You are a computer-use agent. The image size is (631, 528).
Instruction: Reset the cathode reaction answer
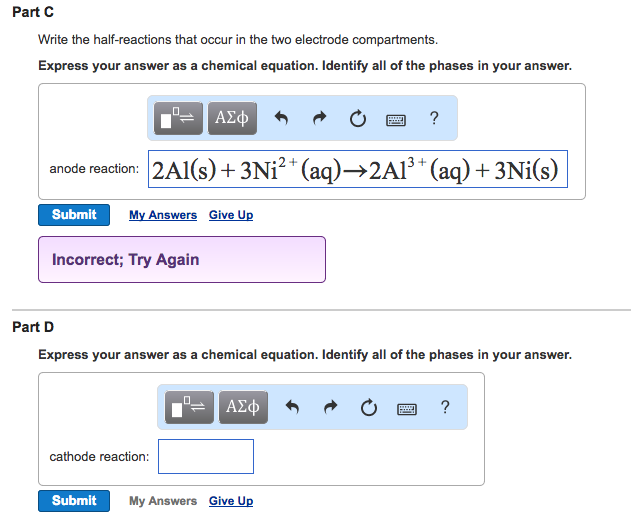coord(369,408)
